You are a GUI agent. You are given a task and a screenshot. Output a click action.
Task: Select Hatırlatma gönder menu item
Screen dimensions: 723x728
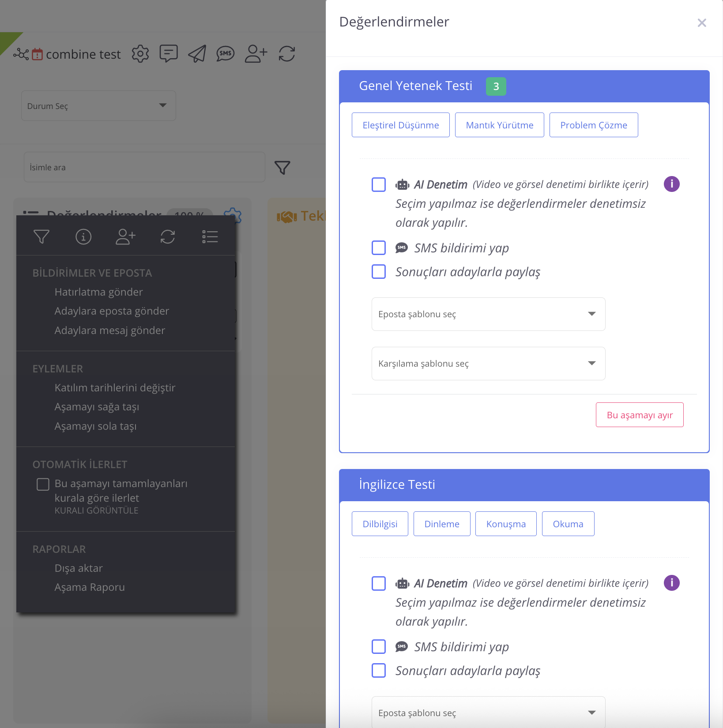point(99,292)
